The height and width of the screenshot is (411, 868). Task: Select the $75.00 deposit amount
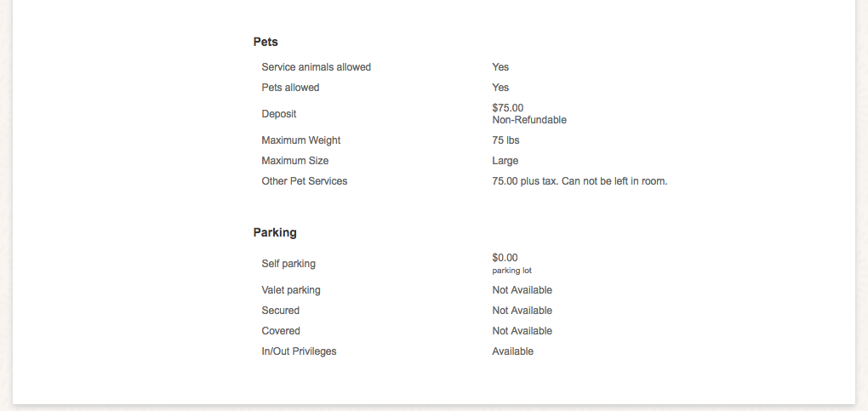point(508,108)
